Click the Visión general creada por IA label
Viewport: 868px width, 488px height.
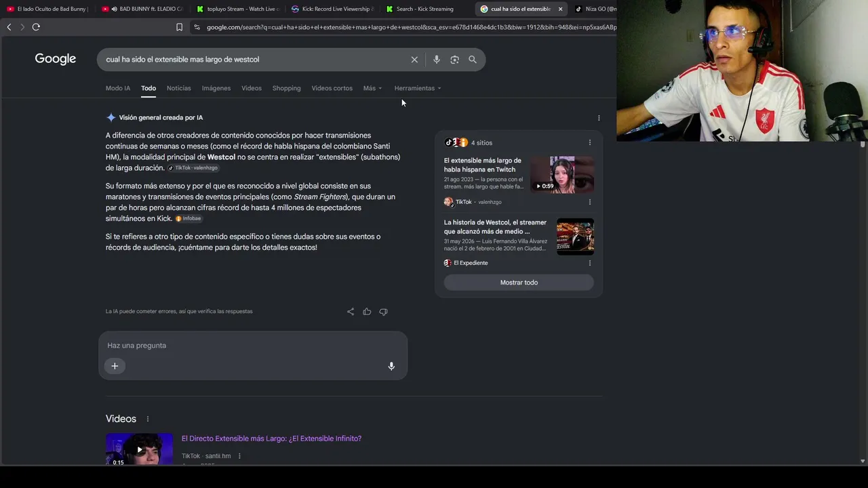[161, 117]
